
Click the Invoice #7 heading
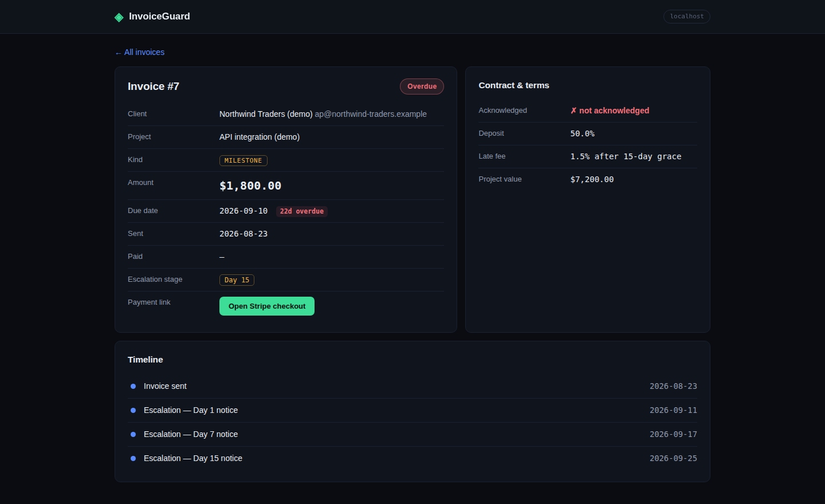point(154,86)
